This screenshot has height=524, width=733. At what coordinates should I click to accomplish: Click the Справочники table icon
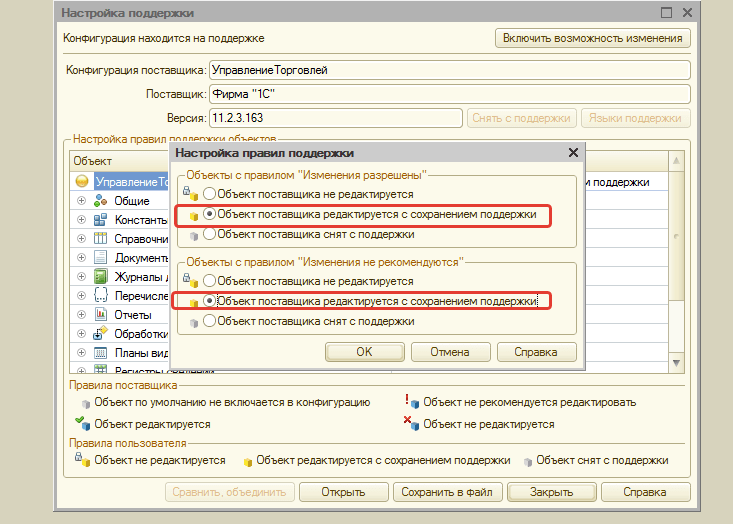pyautogui.click(x=100, y=239)
